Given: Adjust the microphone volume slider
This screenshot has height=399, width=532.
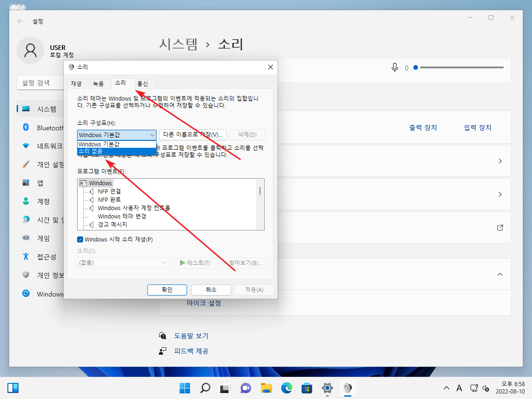Looking at the screenshot, I should (x=459, y=67).
